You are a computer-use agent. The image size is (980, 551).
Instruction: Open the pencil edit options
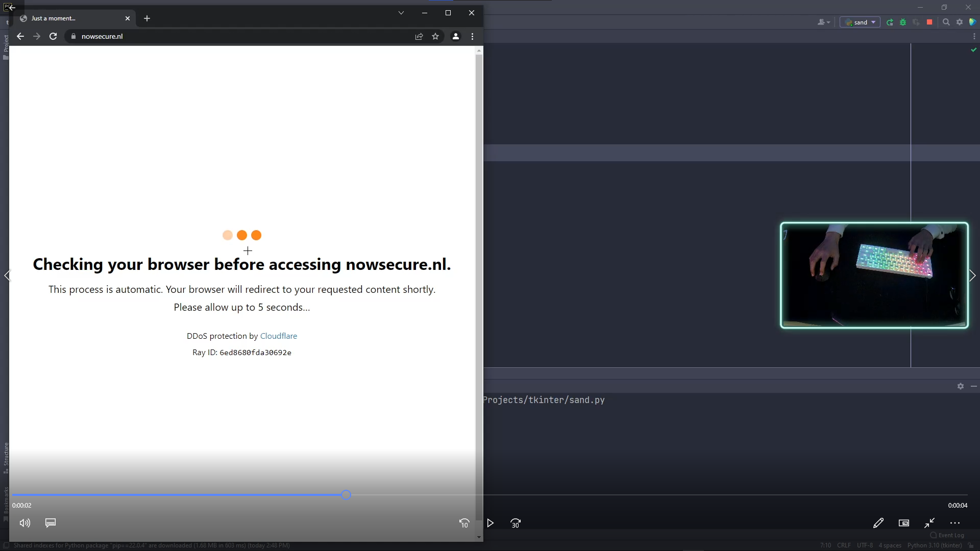(878, 523)
